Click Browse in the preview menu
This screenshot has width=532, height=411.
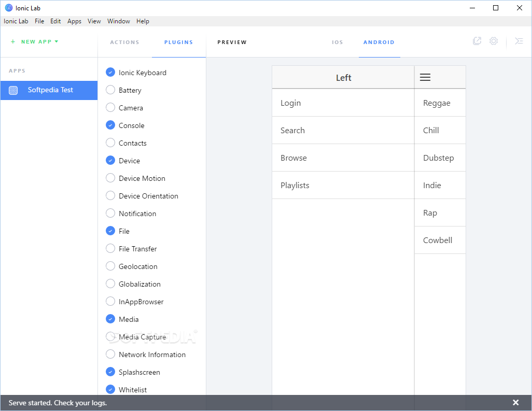(343, 158)
